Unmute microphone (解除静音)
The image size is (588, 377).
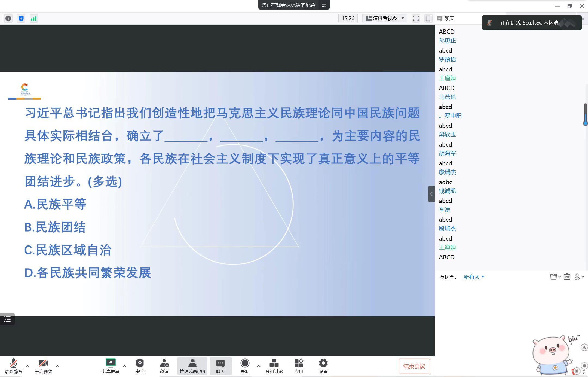click(x=13, y=366)
